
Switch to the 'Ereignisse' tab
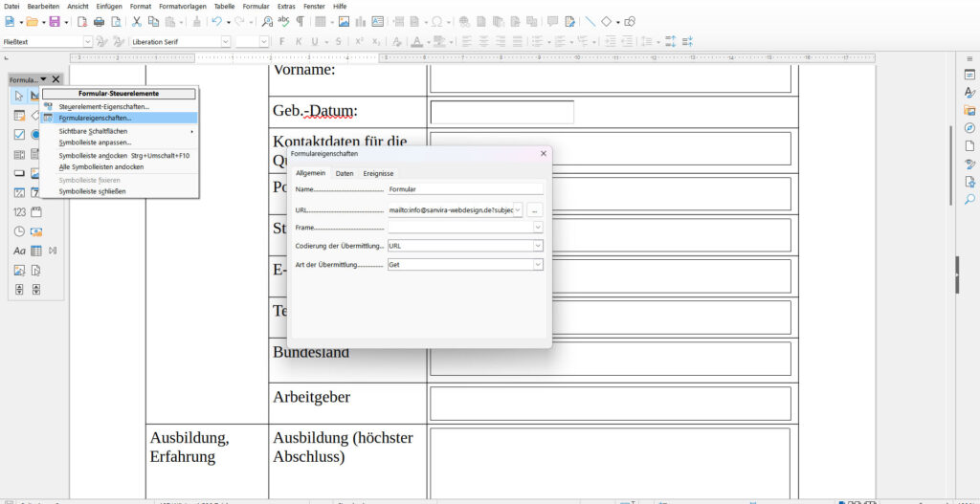[x=378, y=173]
